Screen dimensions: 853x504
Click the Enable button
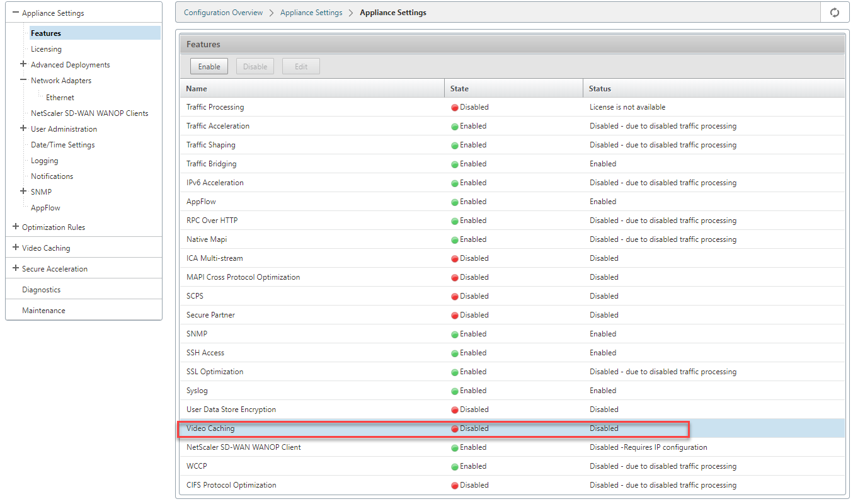[209, 67]
